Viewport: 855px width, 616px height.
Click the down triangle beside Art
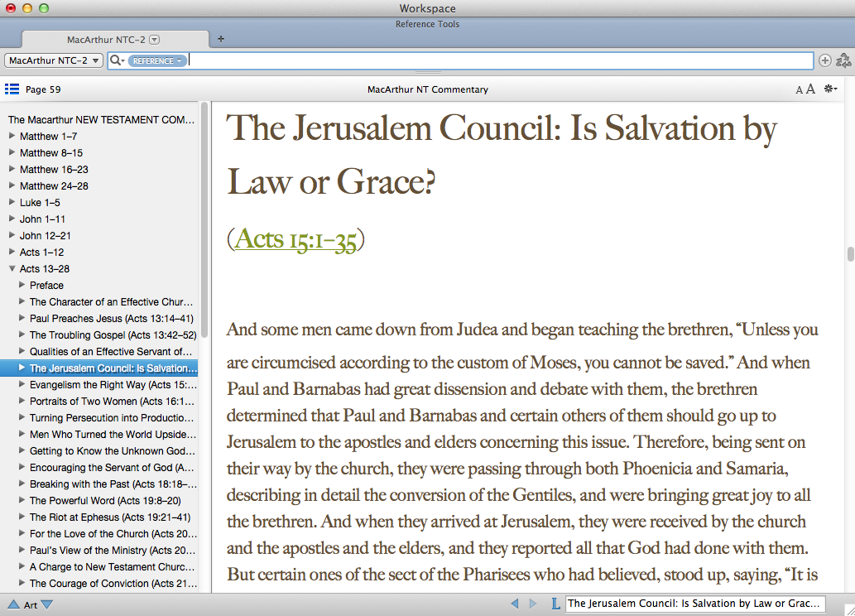tap(47, 604)
